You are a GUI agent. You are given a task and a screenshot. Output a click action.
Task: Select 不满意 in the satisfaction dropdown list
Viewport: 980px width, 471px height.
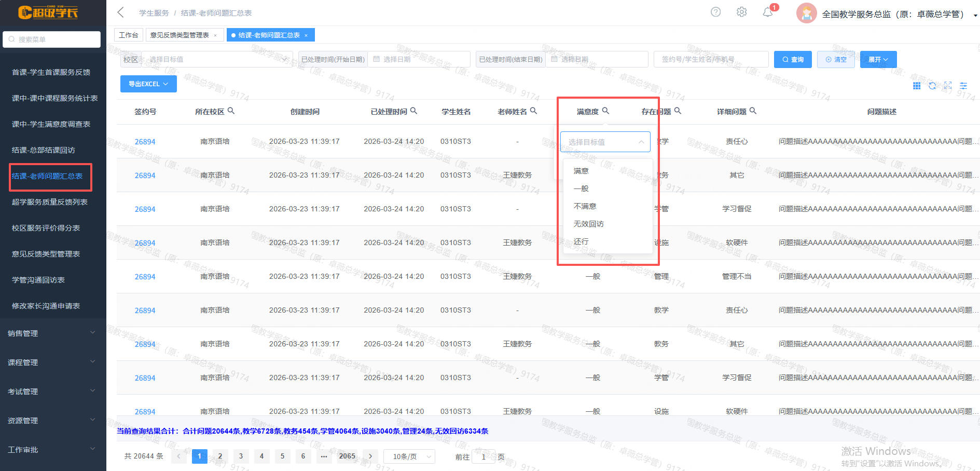coord(585,206)
